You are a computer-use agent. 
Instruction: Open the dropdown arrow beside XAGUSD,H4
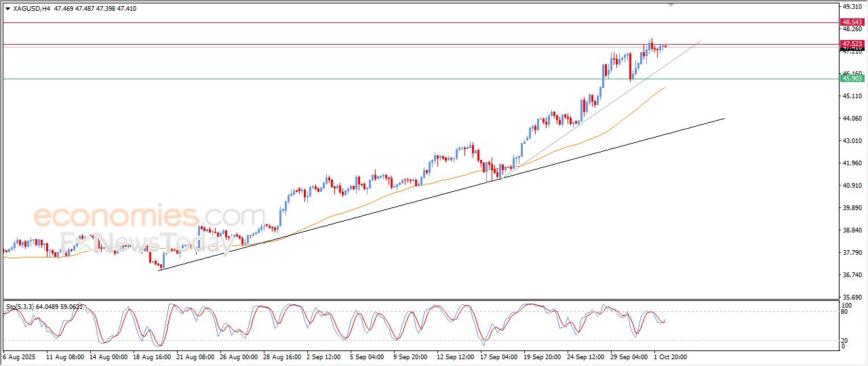coord(7,9)
